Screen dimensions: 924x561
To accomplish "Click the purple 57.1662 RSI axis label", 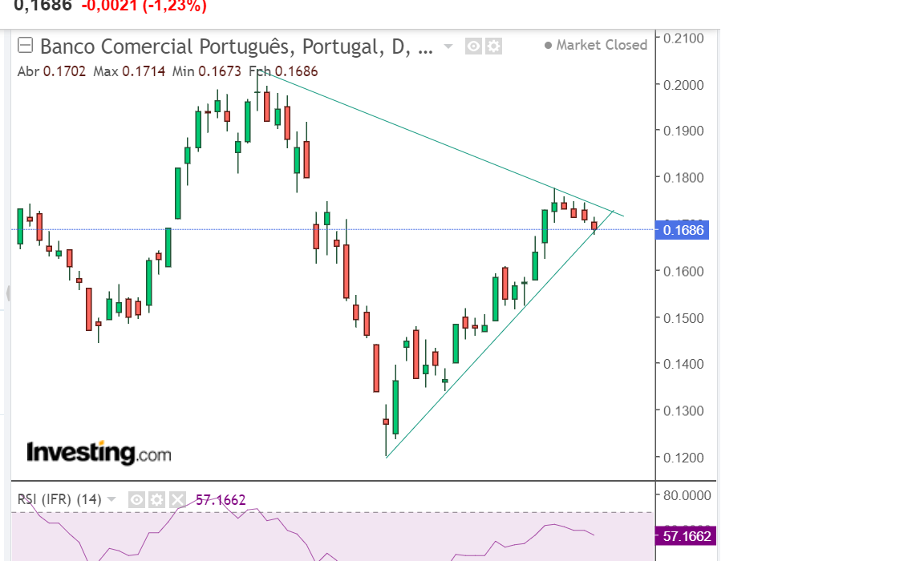I will tap(685, 535).
